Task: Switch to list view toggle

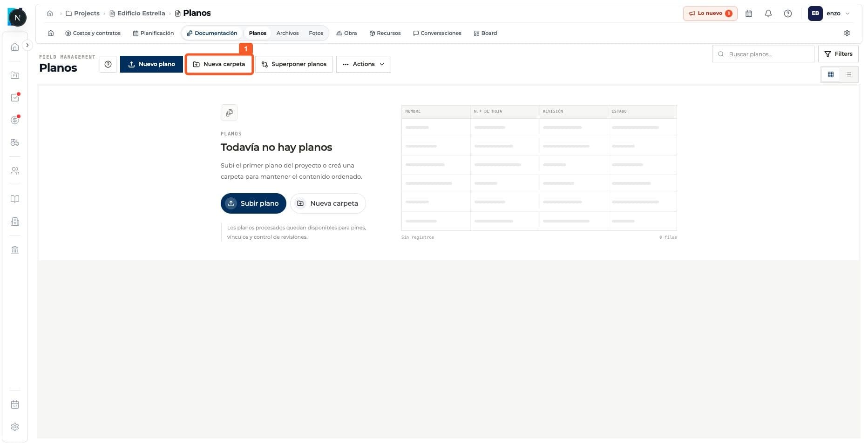Action: click(x=848, y=74)
